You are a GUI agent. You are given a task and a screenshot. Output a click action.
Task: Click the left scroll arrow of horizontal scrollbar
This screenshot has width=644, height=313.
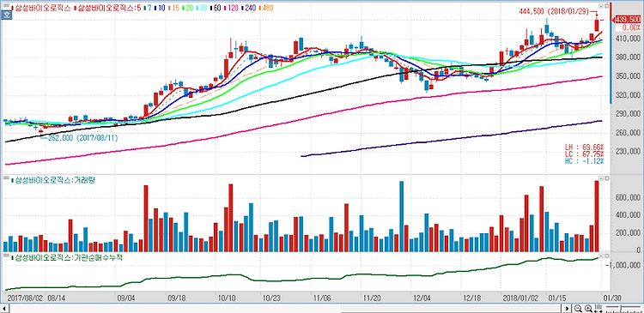click(4, 309)
